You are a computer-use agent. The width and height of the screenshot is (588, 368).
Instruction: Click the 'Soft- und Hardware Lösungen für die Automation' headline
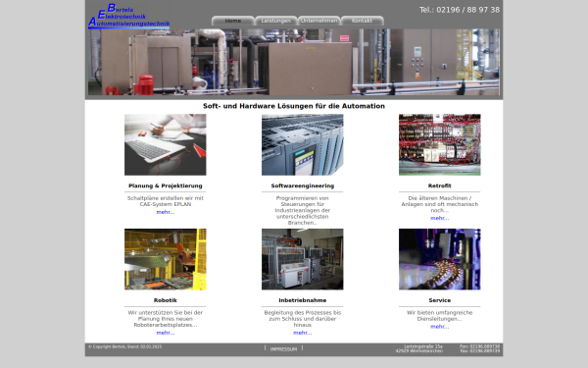(x=294, y=106)
